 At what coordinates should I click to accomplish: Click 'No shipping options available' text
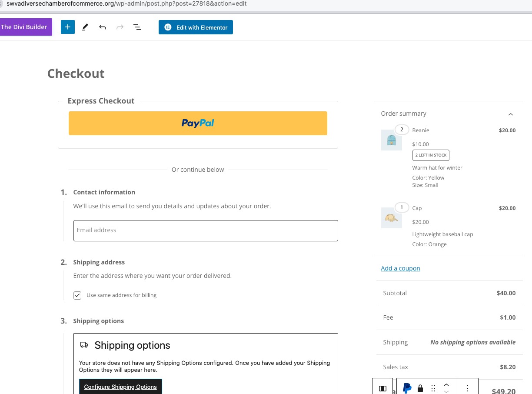click(473, 342)
